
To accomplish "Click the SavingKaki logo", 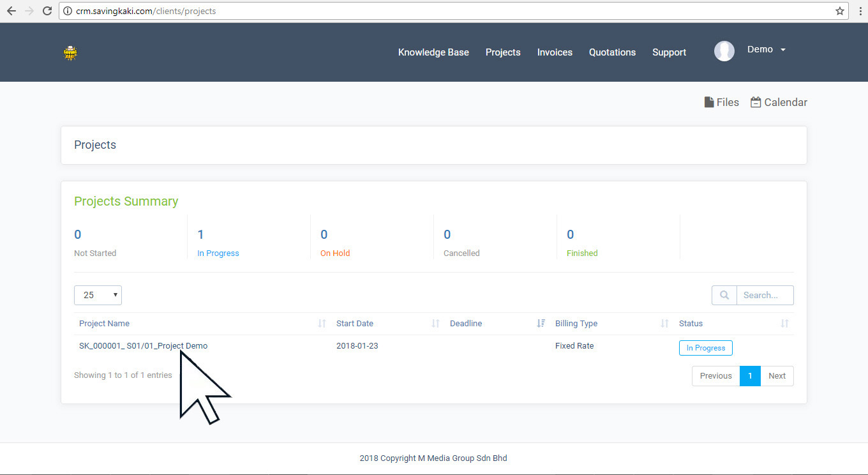I will click(x=70, y=52).
